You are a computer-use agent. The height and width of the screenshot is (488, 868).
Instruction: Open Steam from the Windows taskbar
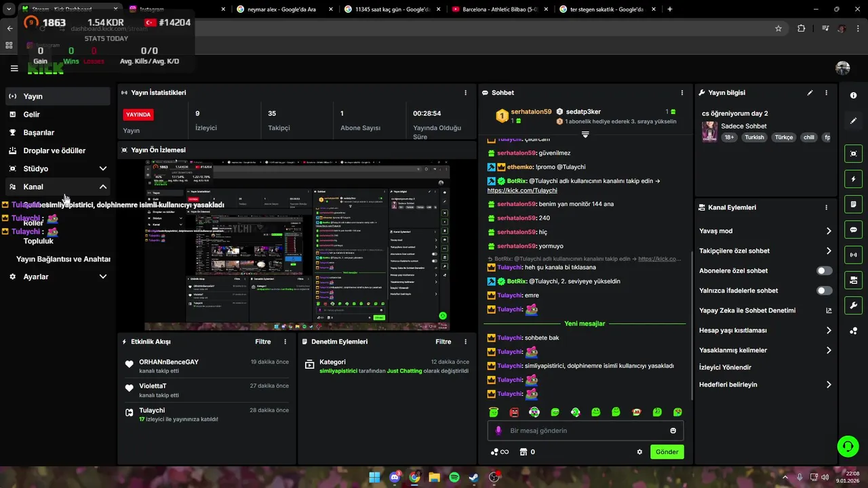[x=474, y=477]
